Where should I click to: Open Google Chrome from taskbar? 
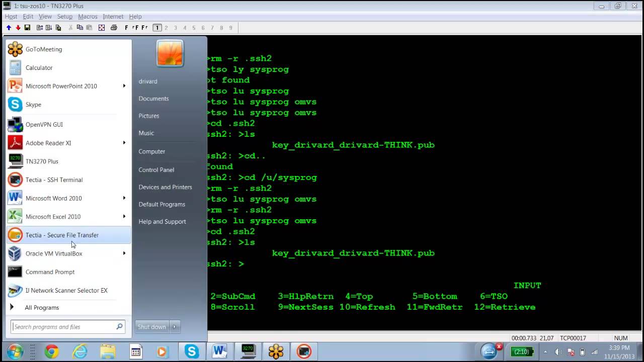click(51, 351)
